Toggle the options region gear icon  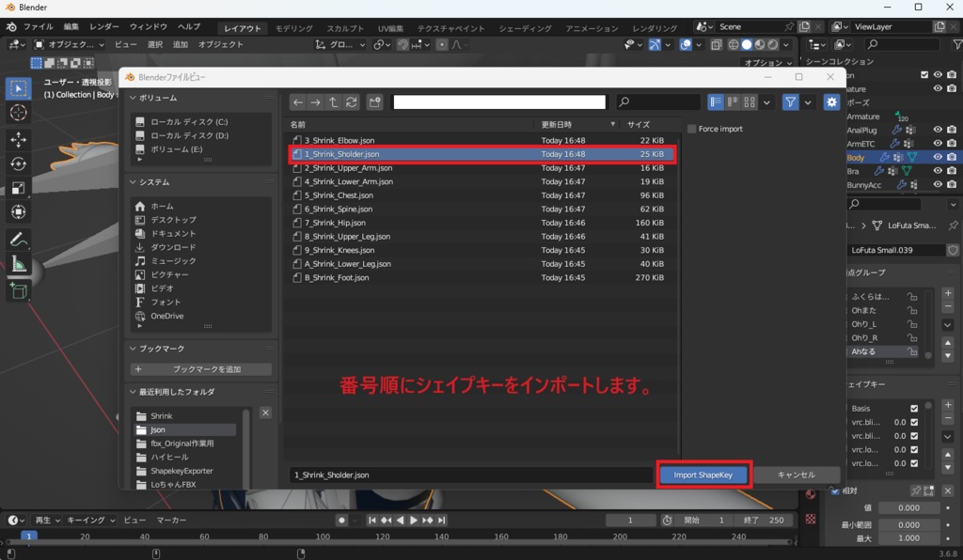[x=831, y=102]
